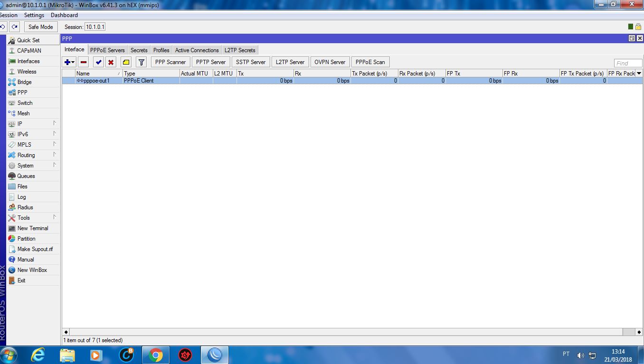Viewport: 644px width, 364px height.
Task: Open New WinBox from the sidebar
Action: (x=33, y=270)
